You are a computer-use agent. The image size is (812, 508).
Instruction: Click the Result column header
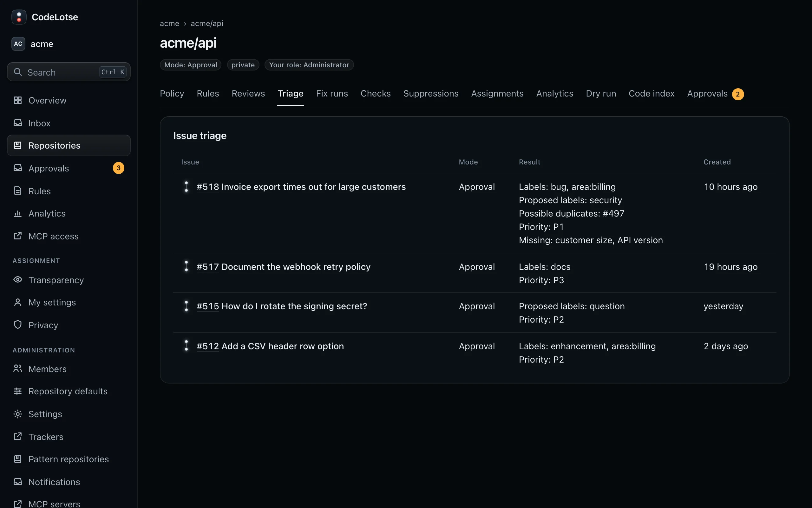pyautogui.click(x=529, y=162)
